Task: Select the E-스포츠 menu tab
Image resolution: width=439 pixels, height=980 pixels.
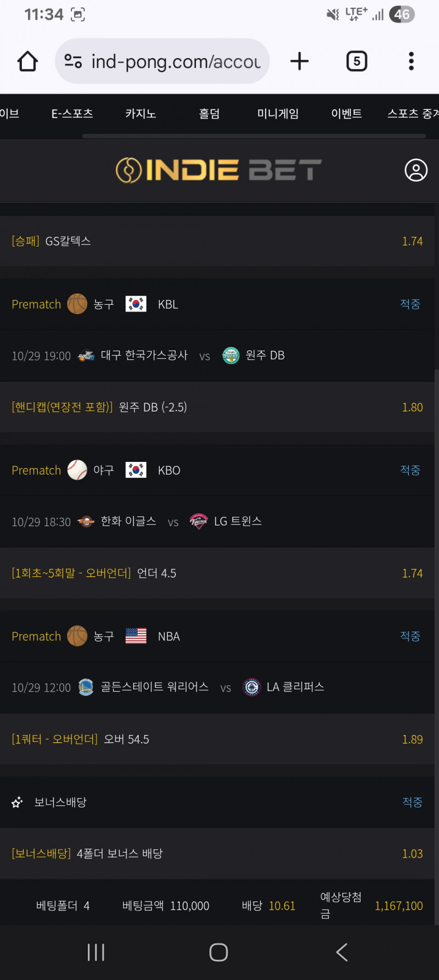Action: coord(72,114)
